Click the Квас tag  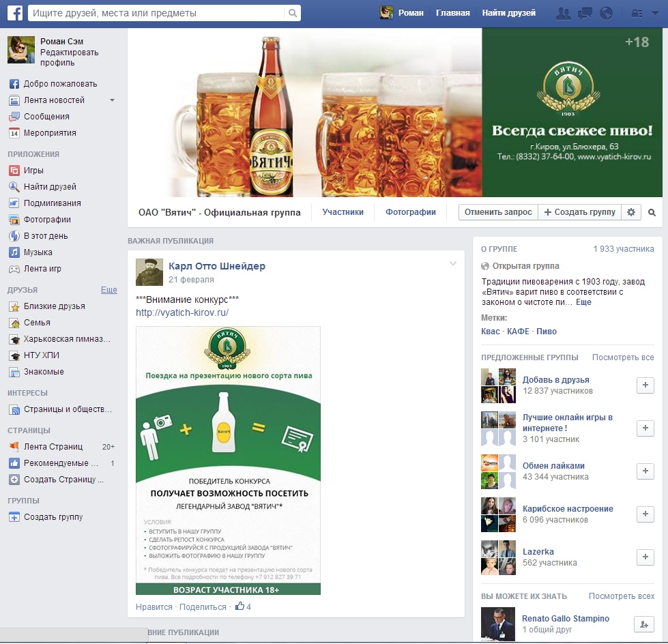(x=491, y=332)
